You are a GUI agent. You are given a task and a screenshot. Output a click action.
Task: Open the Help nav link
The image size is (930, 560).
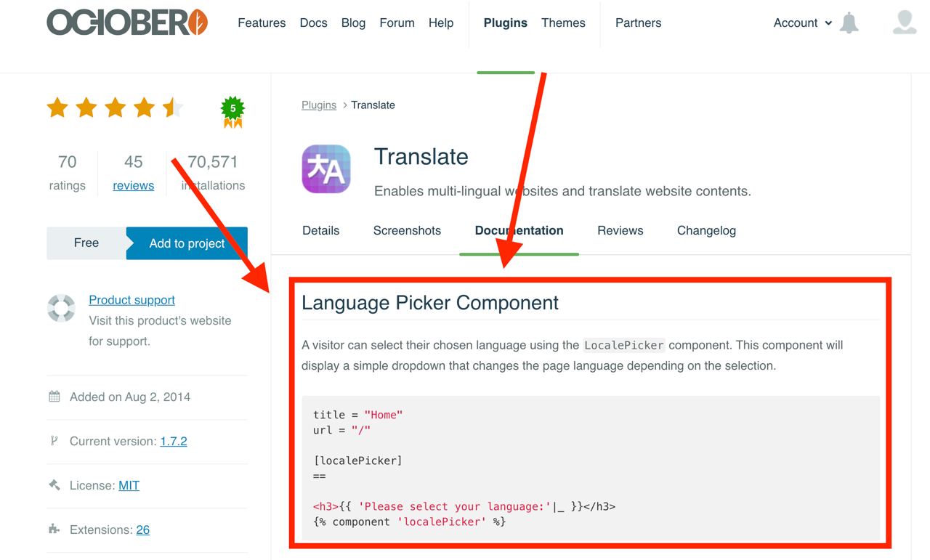(x=441, y=23)
